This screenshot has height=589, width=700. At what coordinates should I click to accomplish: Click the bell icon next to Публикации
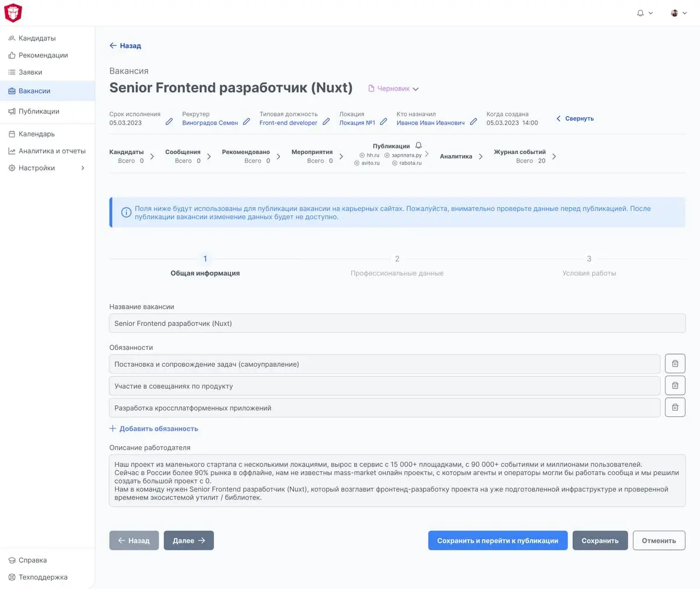click(418, 146)
